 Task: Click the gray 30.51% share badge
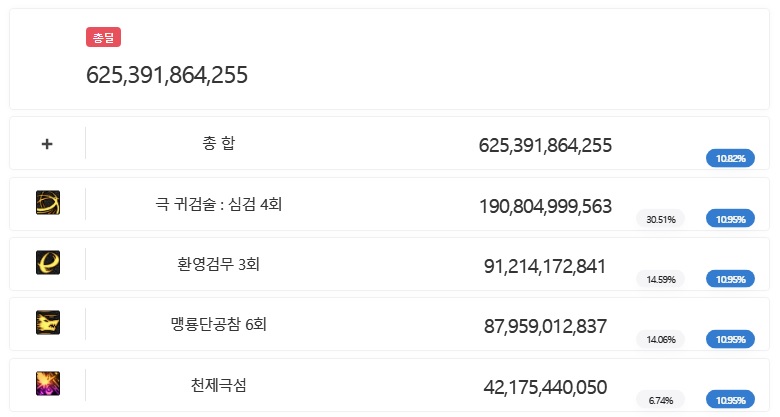click(x=660, y=218)
